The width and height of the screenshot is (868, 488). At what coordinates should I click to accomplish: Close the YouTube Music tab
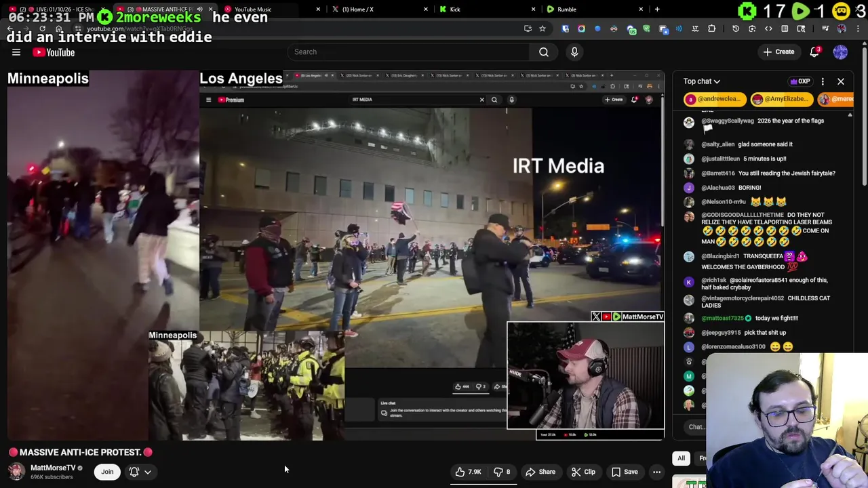pyautogui.click(x=318, y=9)
